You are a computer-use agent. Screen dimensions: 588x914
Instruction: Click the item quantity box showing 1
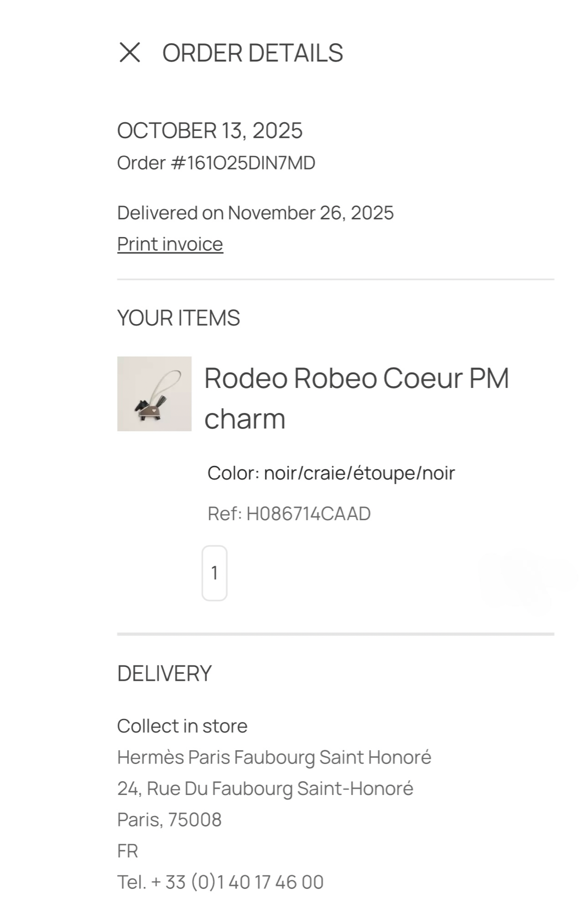coord(214,573)
